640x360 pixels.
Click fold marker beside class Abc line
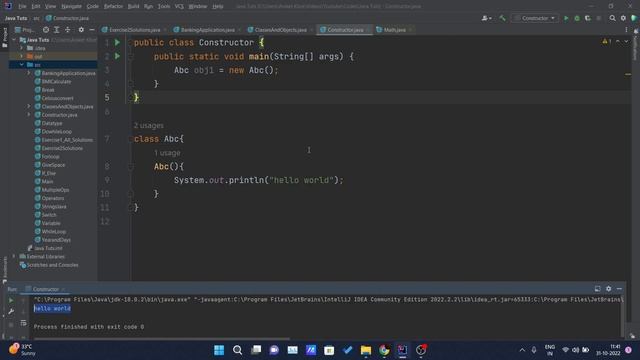(131, 139)
